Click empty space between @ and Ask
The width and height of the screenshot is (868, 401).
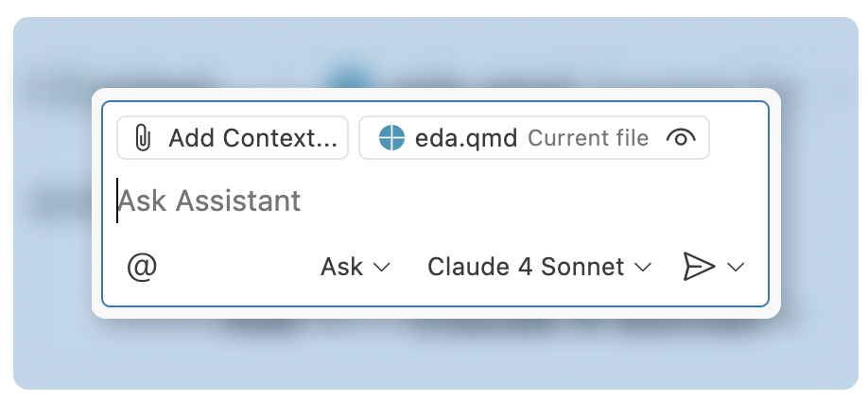coord(238,268)
